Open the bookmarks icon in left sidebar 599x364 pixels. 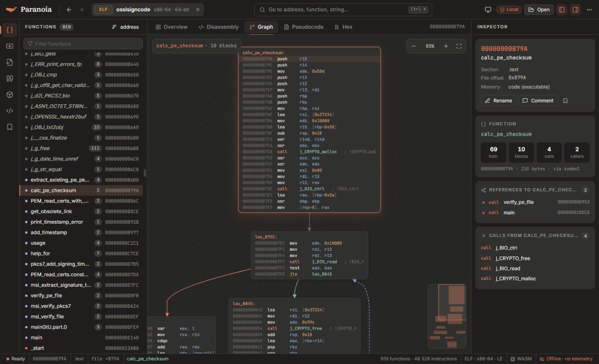coord(9,127)
